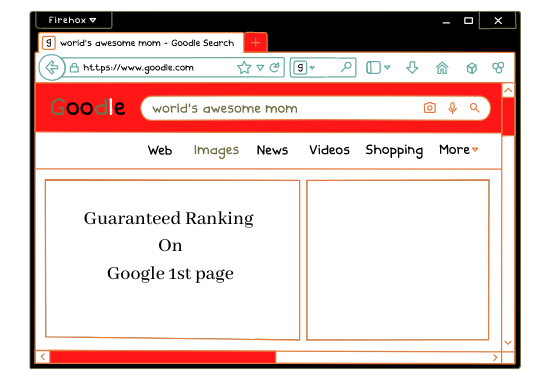
Task: Click the empty image panel beside the Guaranteed Ranking card
Action: coord(398,260)
